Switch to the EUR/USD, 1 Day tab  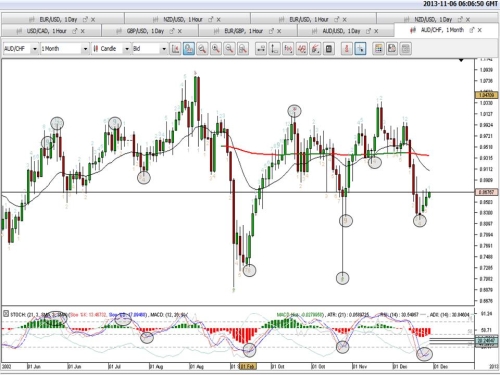(58, 19)
